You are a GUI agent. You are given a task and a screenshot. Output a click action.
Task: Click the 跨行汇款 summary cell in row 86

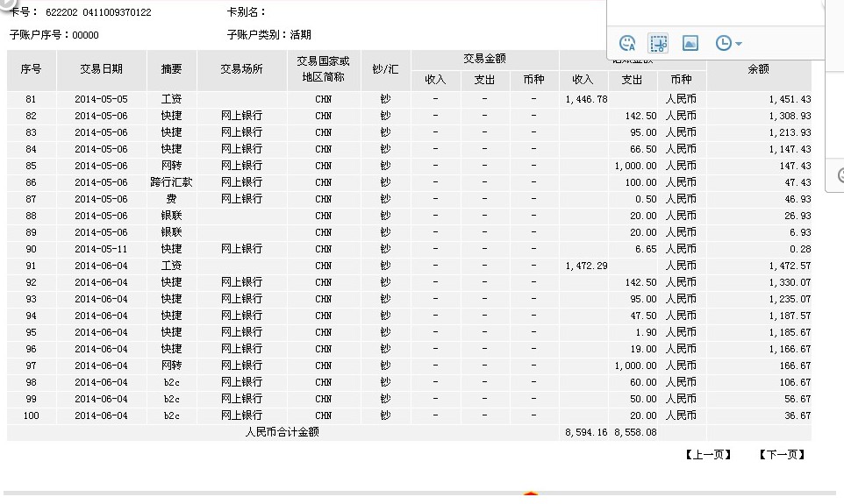[x=171, y=182]
